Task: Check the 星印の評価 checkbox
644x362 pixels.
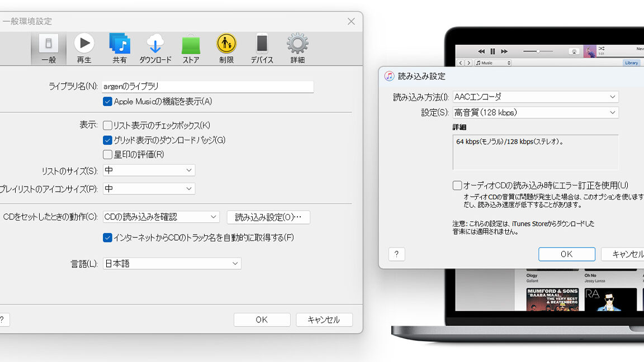Action: click(107, 154)
